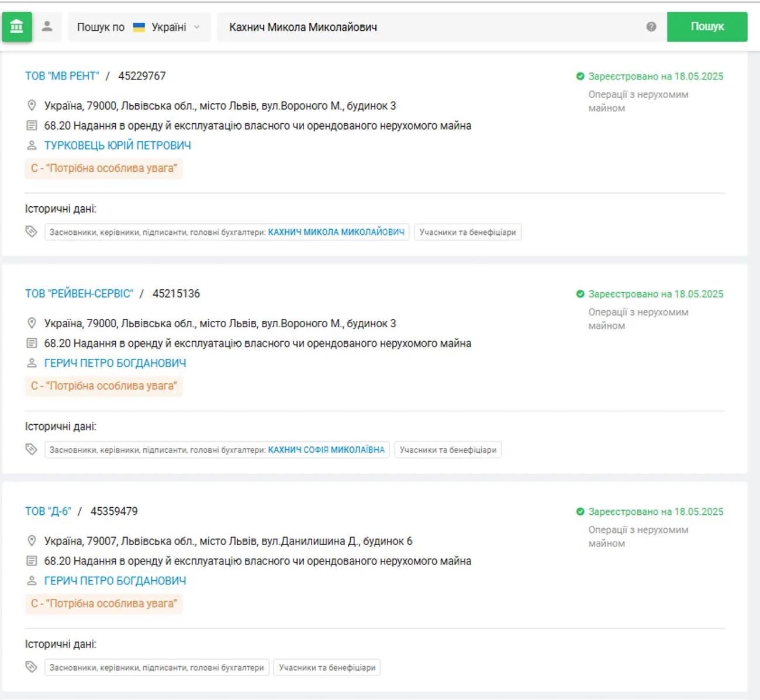
Task: Open the КАХНИЧ МИКОЛА МИКОЛАЙОВИЧ historical link
Action: pos(336,233)
